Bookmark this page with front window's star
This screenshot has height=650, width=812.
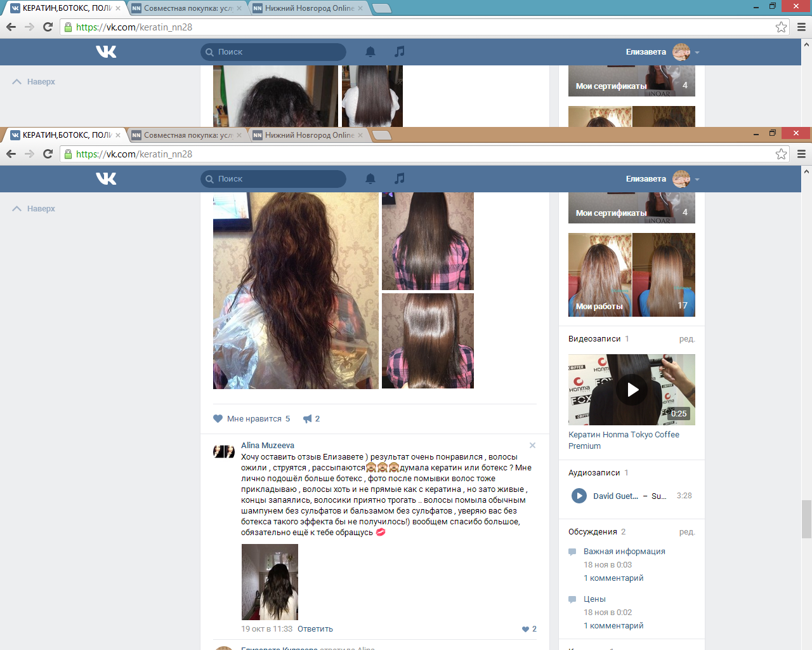pyautogui.click(x=781, y=154)
